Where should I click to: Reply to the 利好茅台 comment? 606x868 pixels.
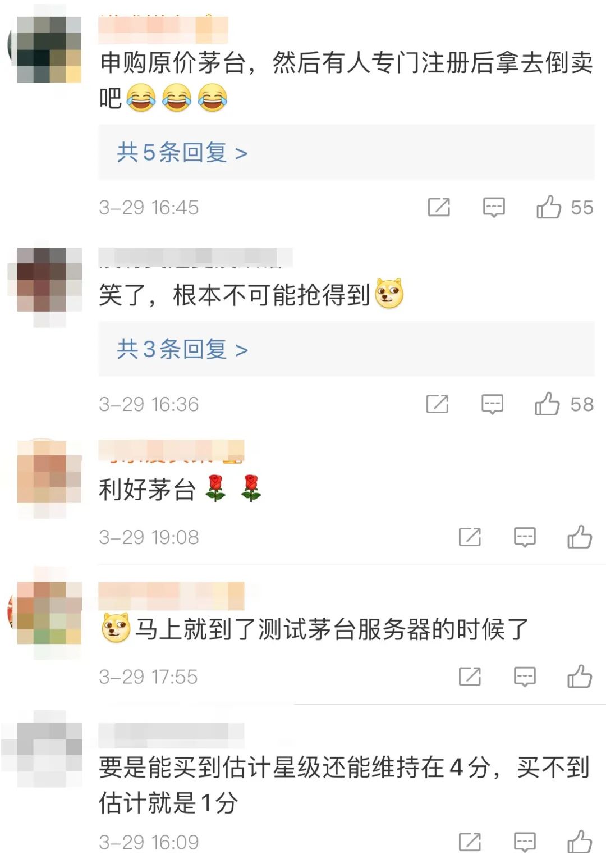tap(525, 537)
